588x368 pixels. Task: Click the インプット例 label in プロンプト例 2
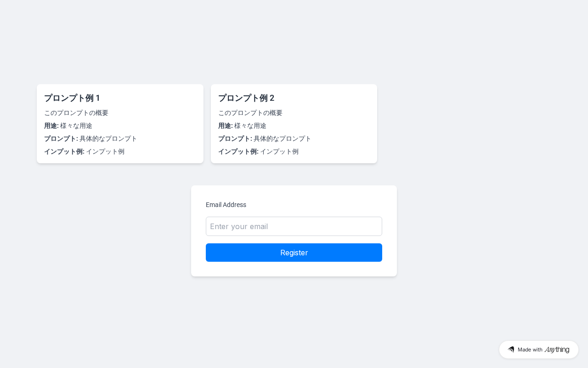238,151
